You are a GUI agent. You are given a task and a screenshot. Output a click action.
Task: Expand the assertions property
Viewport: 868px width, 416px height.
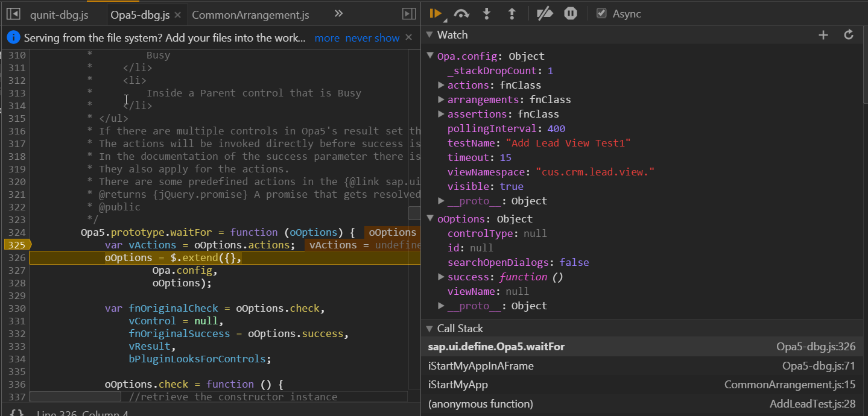(441, 114)
